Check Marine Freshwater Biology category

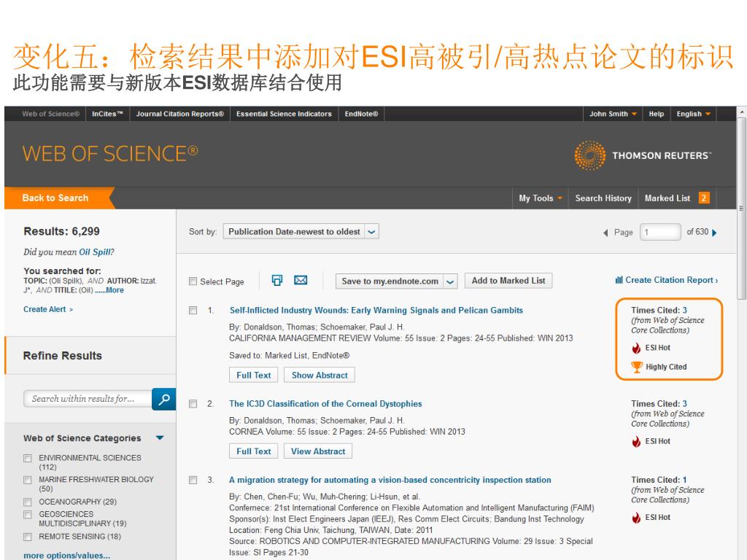click(x=28, y=480)
